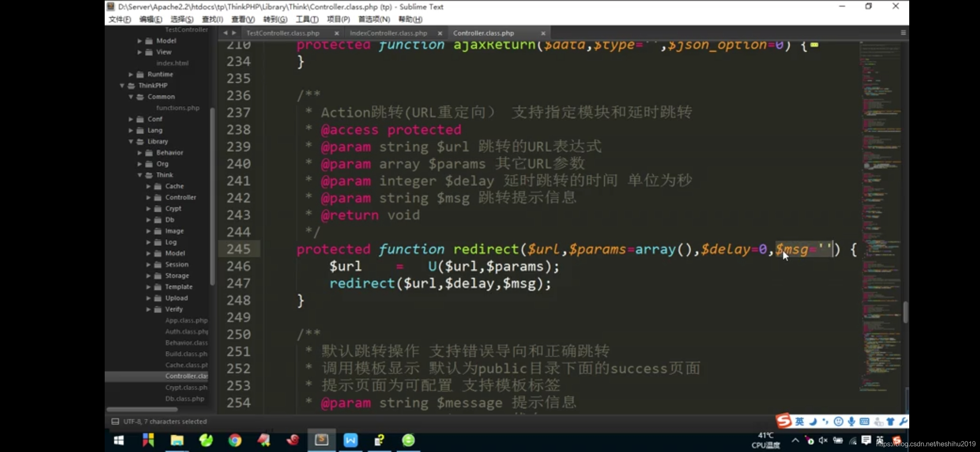Go to the previous tab arrow
The width and height of the screenshot is (980, 452).
pos(225,33)
